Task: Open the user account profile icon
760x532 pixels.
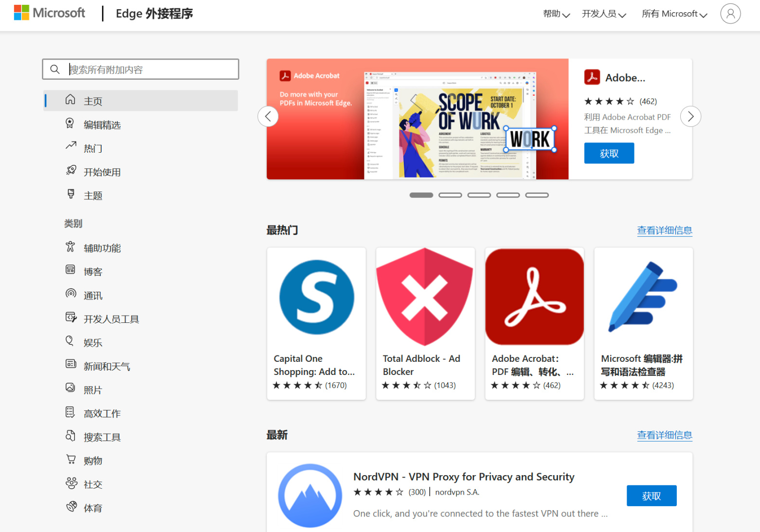Action: (x=730, y=14)
